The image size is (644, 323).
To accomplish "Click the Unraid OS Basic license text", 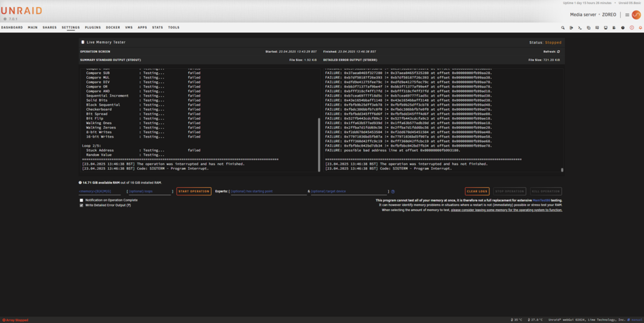I will pyautogui.click(x=630, y=3).
